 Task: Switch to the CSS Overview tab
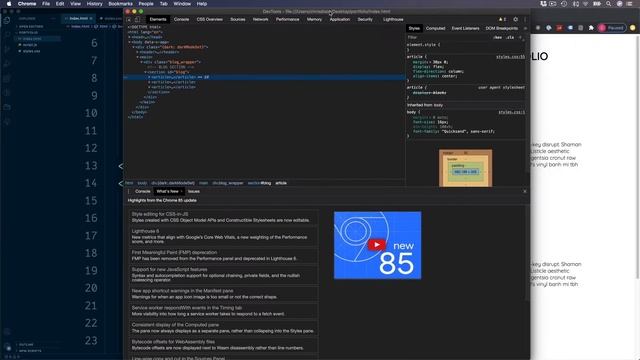pyautogui.click(x=209, y=19)
